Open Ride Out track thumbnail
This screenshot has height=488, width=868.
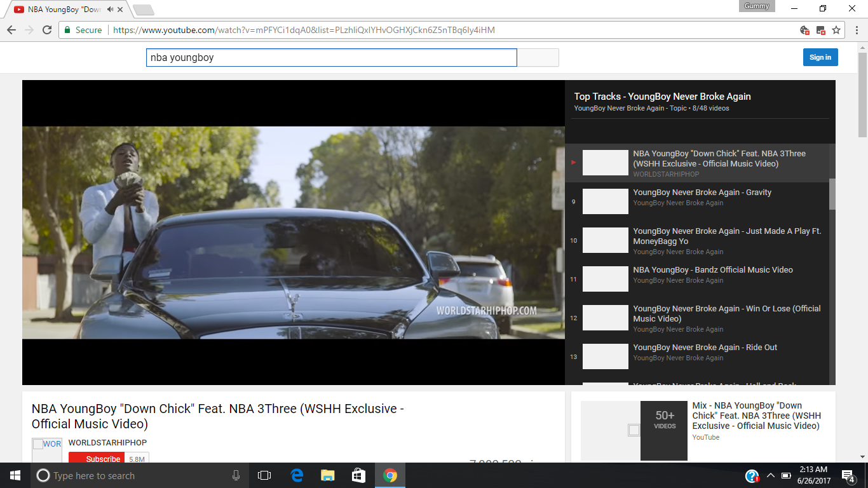[606, 356]
